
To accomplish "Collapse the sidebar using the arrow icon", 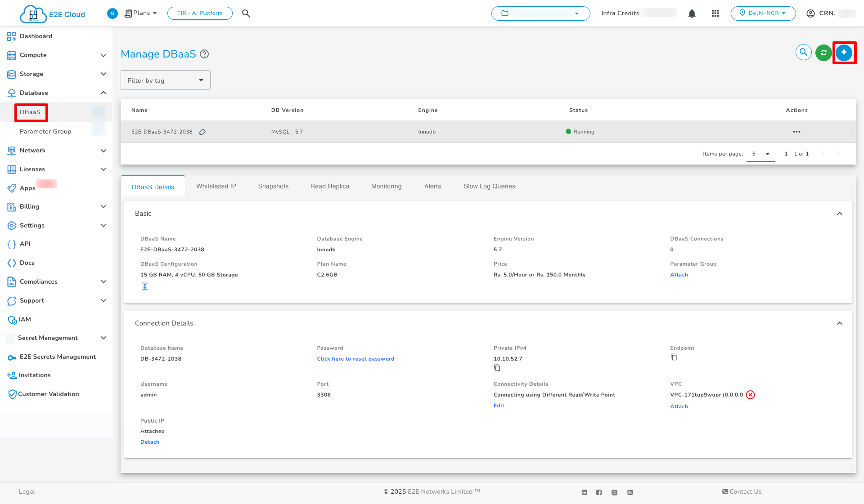I will pyautogui.click(x=112, y=13).
